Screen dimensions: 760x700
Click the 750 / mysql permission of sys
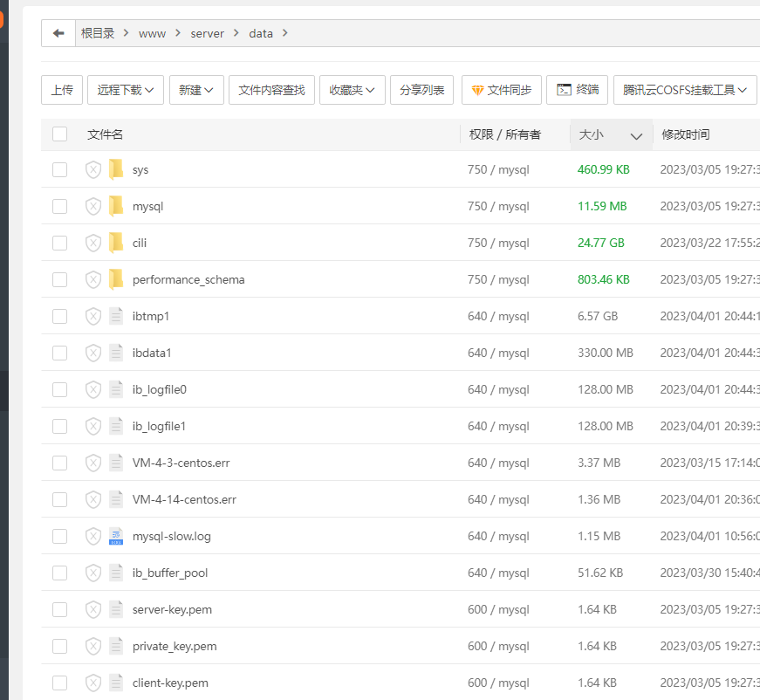tap(498, 169)
